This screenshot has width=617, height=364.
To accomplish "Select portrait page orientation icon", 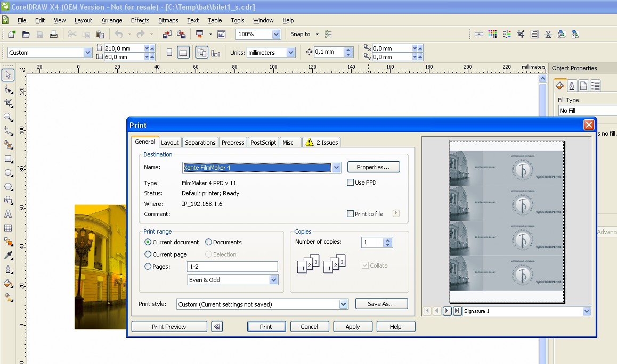I will point(169,52).
